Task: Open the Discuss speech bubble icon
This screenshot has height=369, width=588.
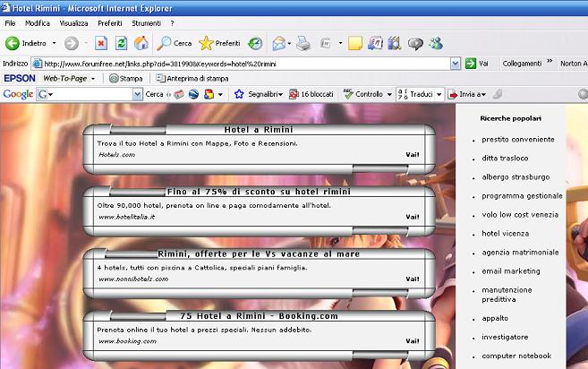Action: coord(415,44)
